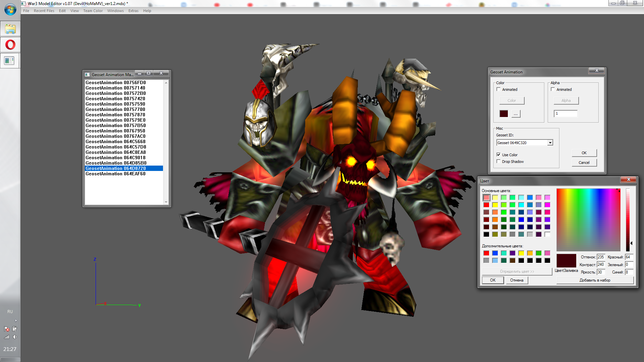Click War3 Model Editor taskbar icon
Viewport: 644px width, 362px height.
click(9, 61)
